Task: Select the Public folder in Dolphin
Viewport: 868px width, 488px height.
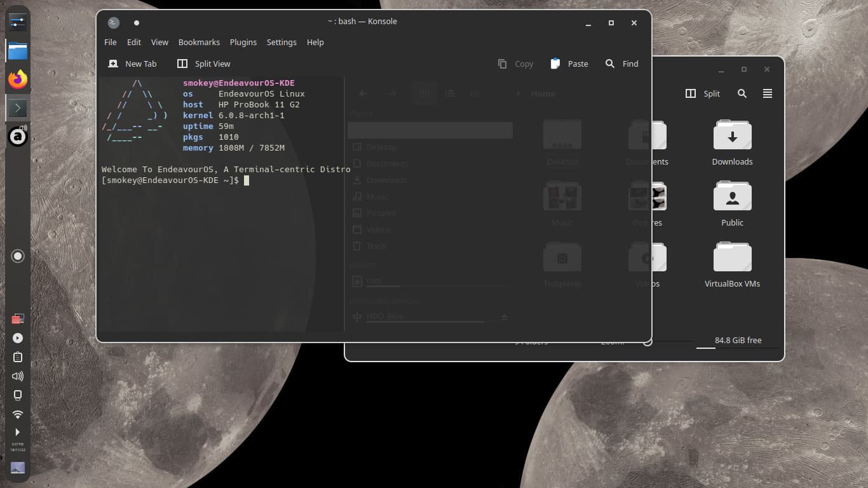Action: tap(732, 203)
